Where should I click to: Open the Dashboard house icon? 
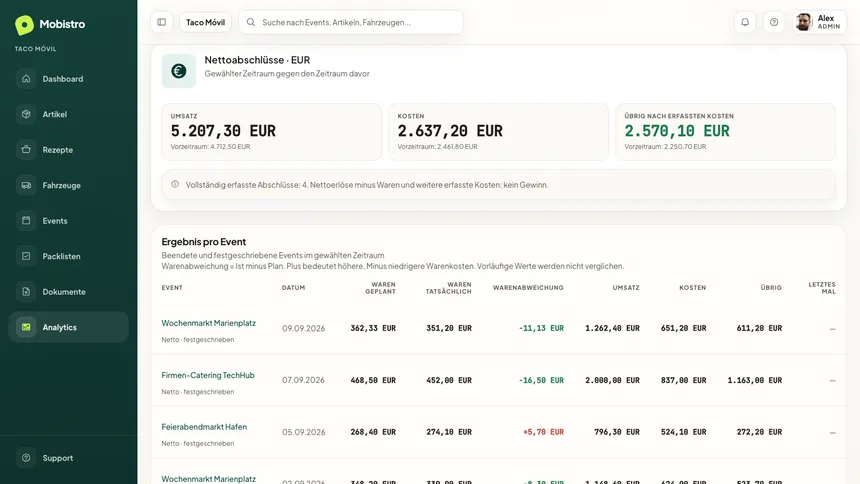[x=26, y=78]
